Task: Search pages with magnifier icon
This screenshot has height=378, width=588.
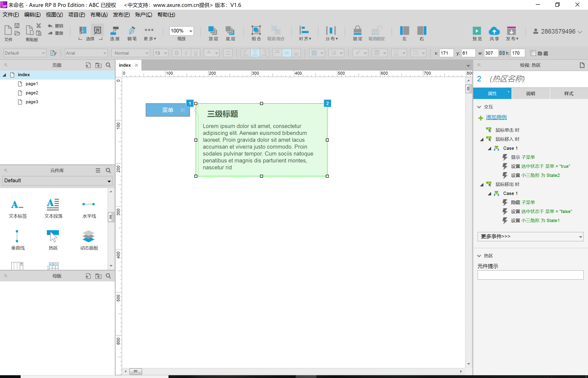Action: [x=108, y=65]
